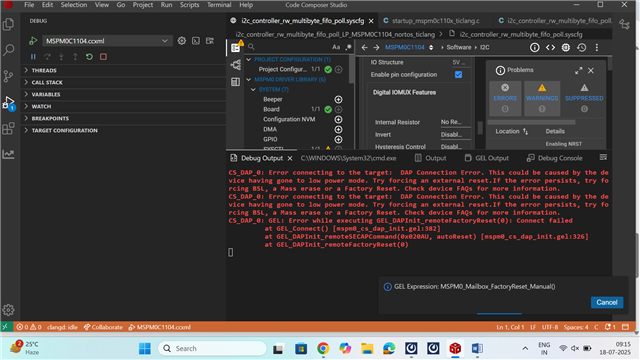Pause the debug session
The height and width of the screenshot is (360, 640).
tap(33, 57)
